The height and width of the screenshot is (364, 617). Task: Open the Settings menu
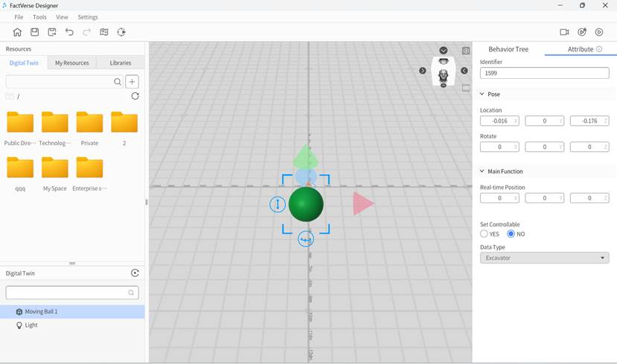[x=88, y=17]
